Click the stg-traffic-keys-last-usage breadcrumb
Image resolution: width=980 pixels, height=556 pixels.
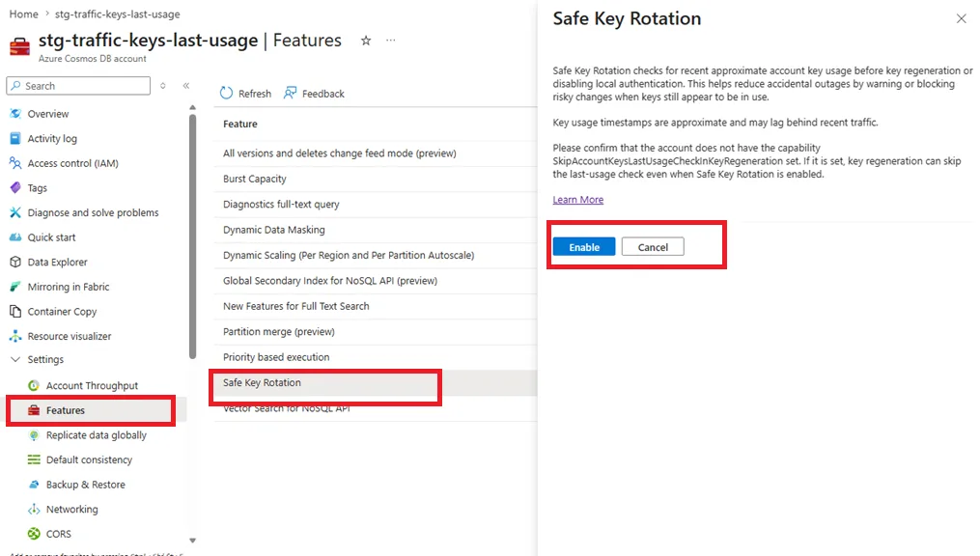(x=118, y=14)
